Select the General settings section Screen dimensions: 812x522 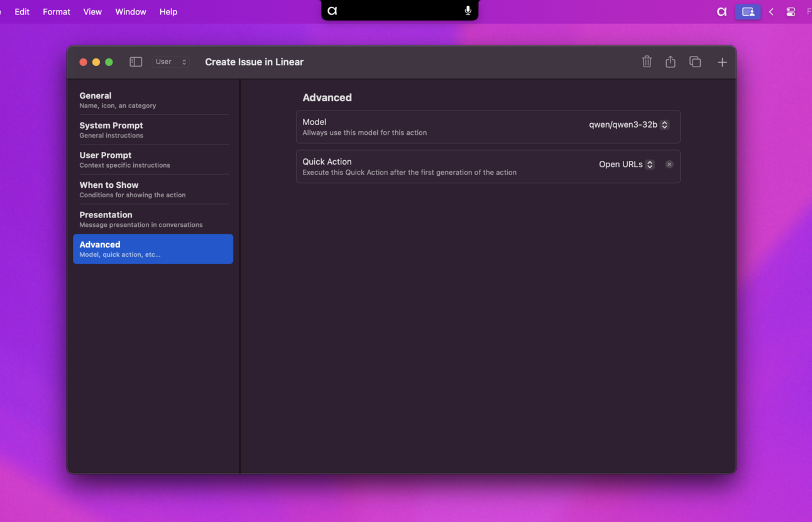point(153,100)
